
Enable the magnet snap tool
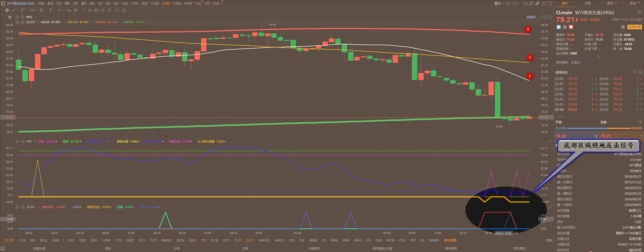tap(90, 10)
